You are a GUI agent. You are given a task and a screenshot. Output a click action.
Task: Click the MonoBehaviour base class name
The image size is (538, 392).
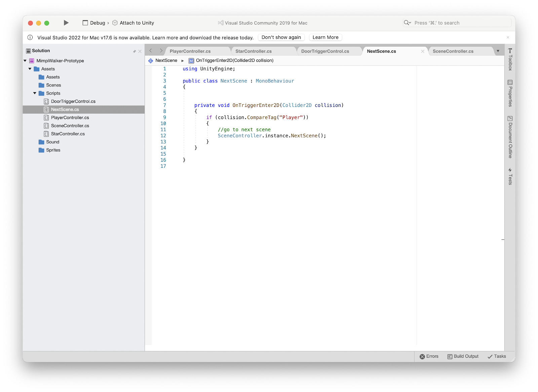click(x=275, y=81)
